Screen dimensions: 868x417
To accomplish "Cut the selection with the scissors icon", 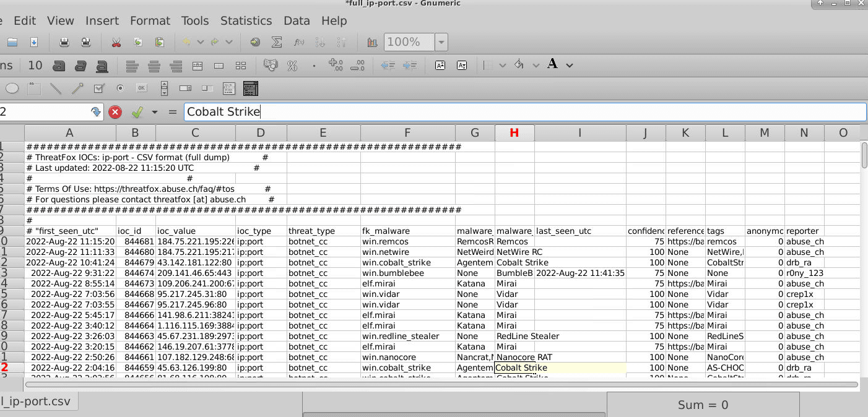I will pyautogui.click(x=116, y=42).
